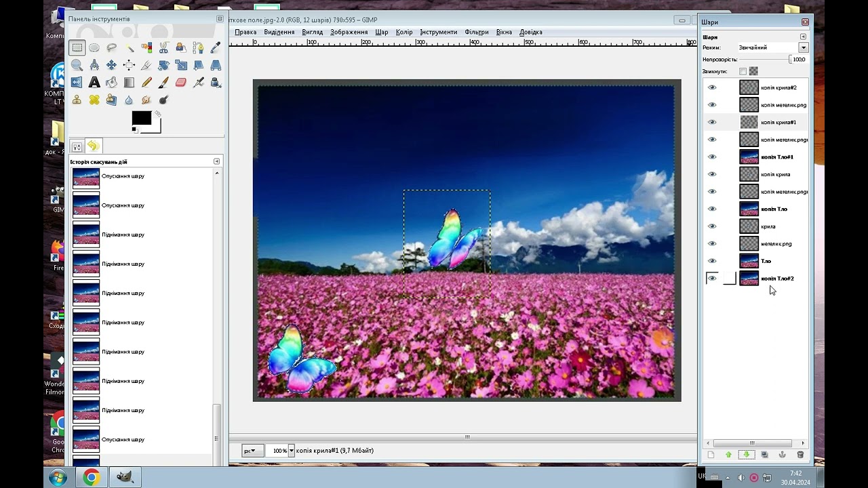Select the Ellipse Select tool
The image size is (868, 488).
[94, 47]
